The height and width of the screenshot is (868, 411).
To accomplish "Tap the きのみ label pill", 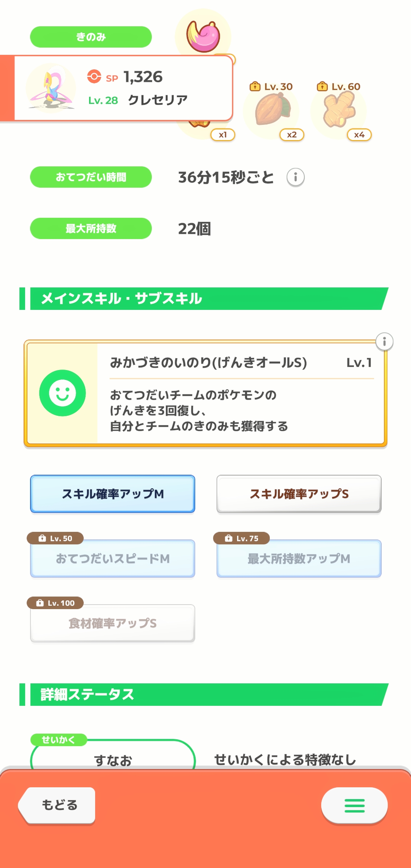I will click(91, 37).
